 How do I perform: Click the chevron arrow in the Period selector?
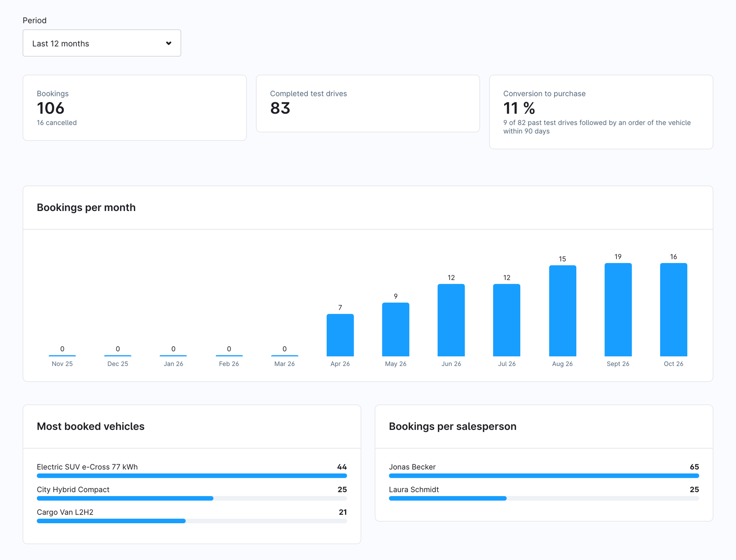(169, 43)
